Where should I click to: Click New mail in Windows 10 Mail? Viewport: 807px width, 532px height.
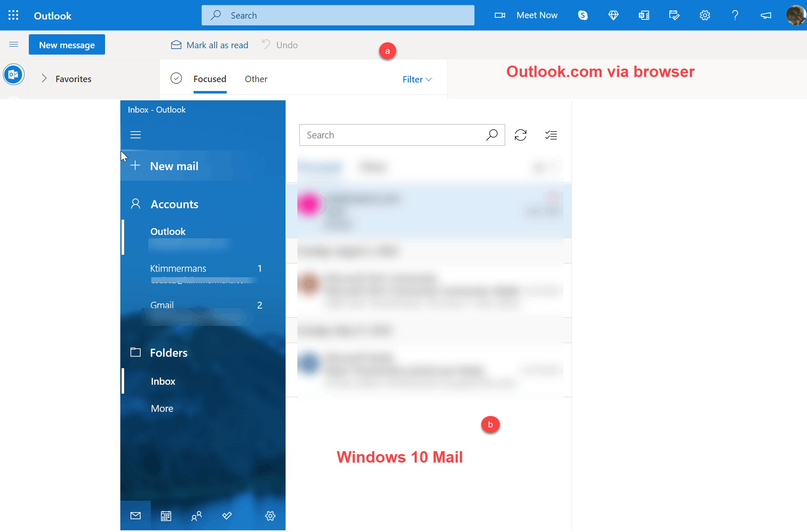pos(203,166)
